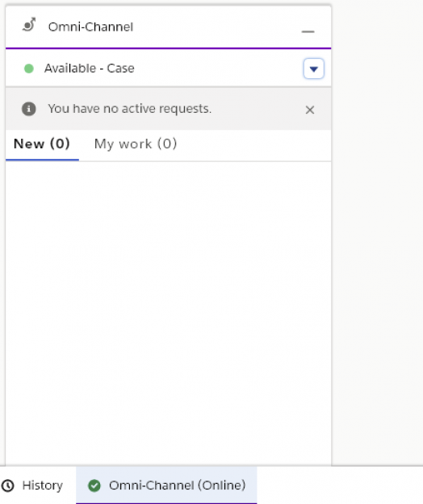Switch to the My work (0) tab
423x504 pixels.
(x=136, y=144)
